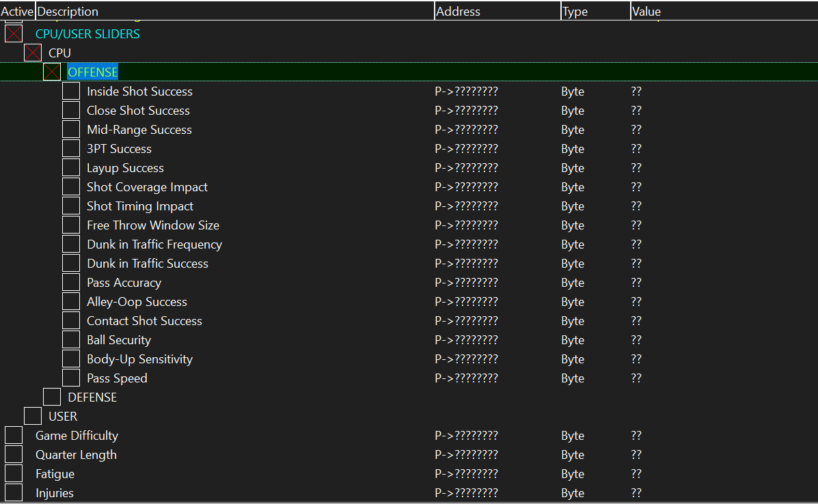The width and height of the screenshot is (818, 504).
Task: Check the Injuries checkbox
Action: click(x=14, y=492)
